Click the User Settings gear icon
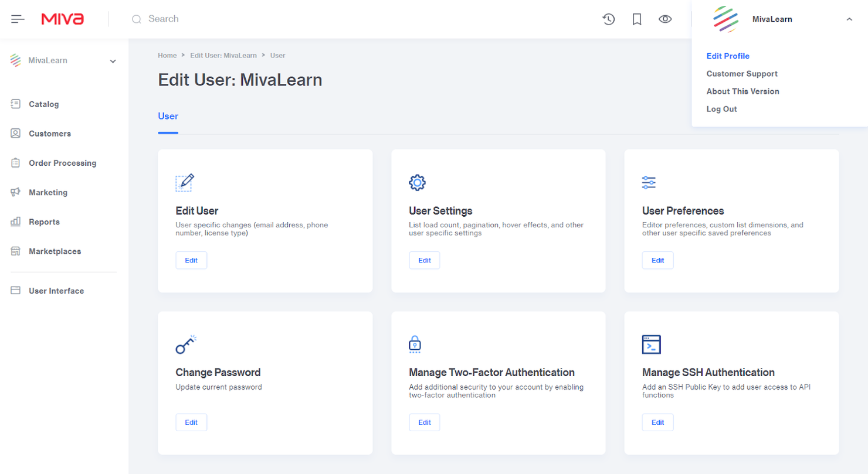The image size is (868, 474). tap(417, 183)
